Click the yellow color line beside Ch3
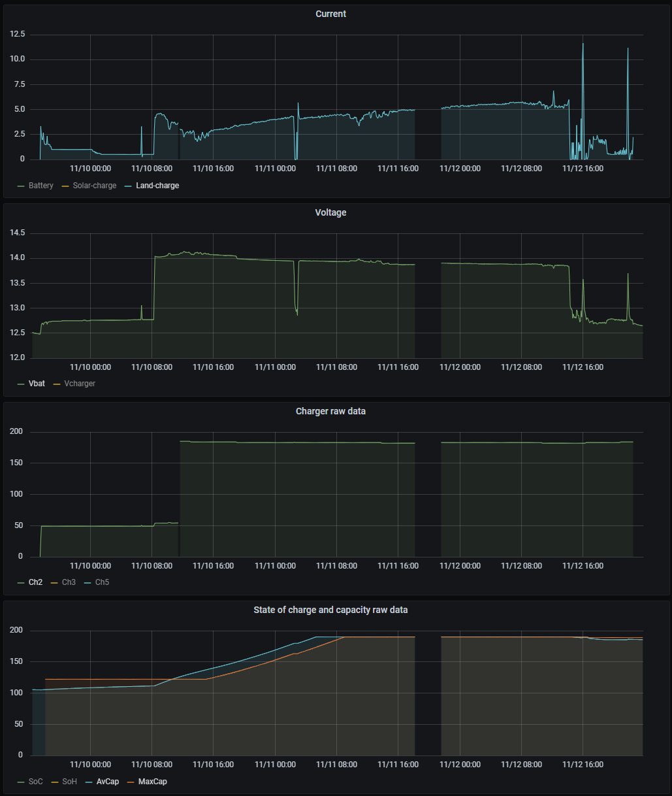 (54, 583)
